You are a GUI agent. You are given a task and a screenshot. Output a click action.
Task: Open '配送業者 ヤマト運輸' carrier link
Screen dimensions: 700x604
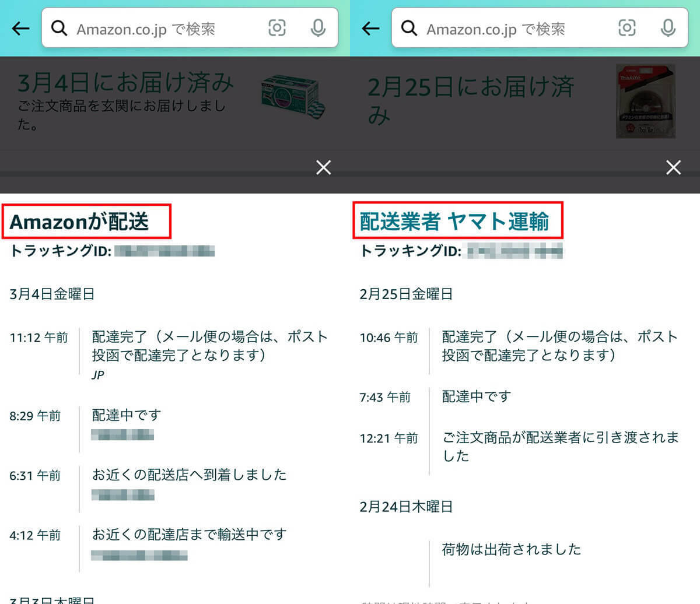[x=454, y=222]
